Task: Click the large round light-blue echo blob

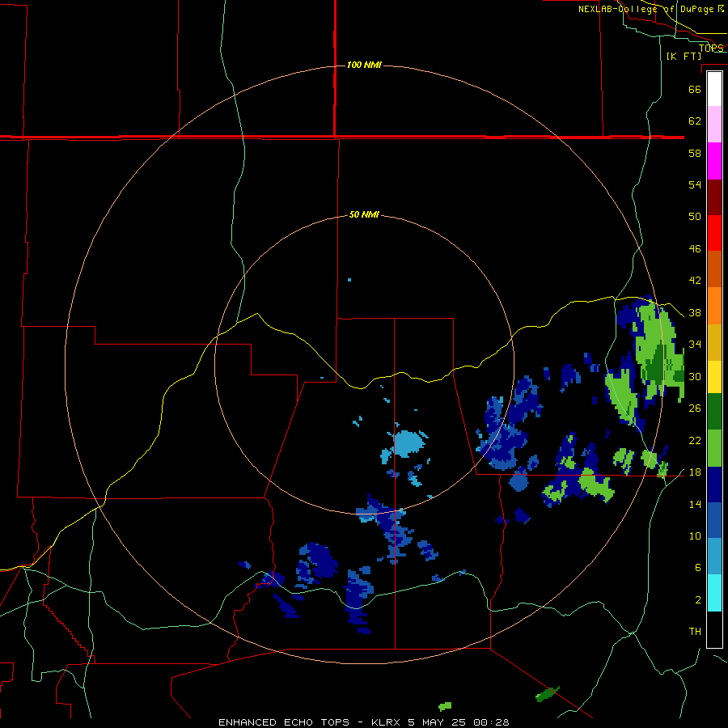Action: point(408,444)
